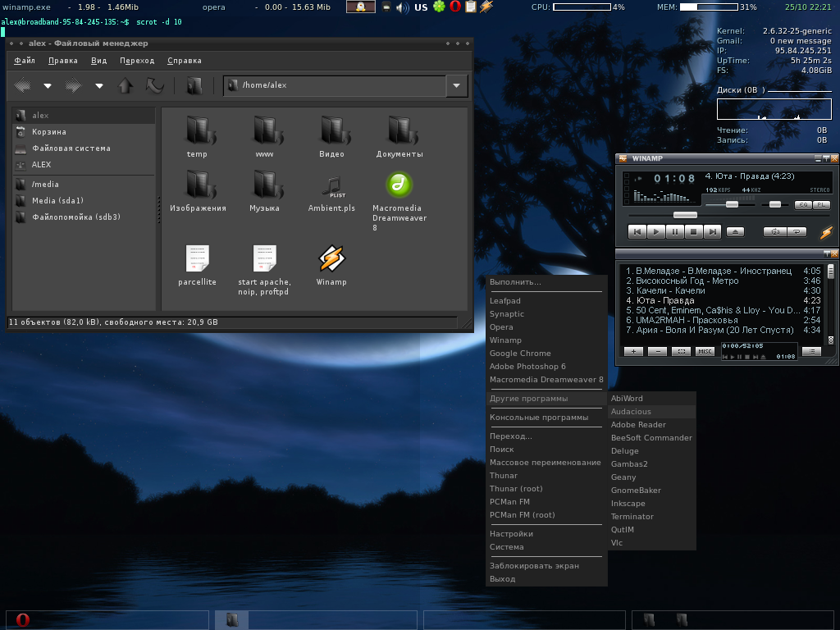The image size is (840, 630).
Task: Open the Переход menu
Action: click(x=137, y=61)
